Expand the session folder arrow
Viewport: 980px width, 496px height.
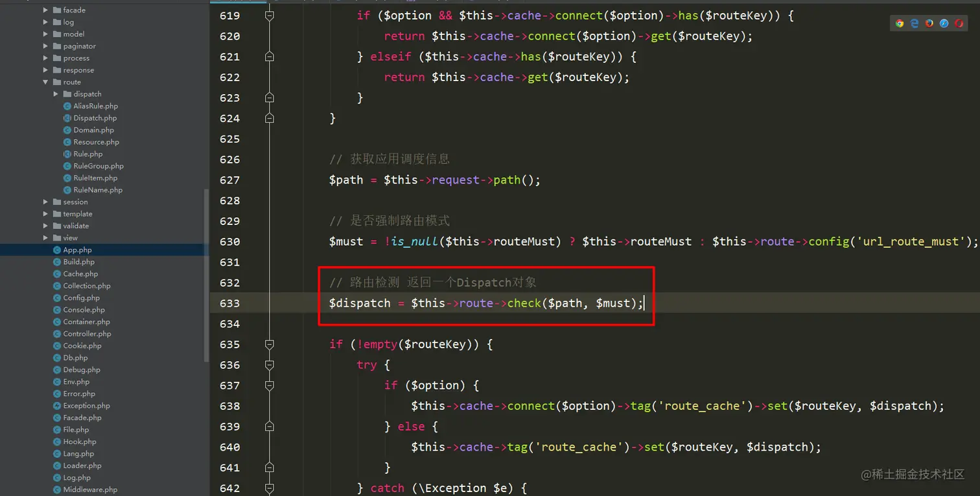[x=46, y=202]
